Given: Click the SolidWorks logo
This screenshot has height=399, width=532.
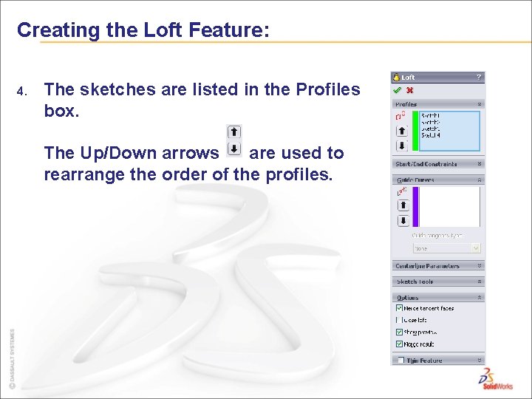Looking at the screenshot, I should click(496, 379).
